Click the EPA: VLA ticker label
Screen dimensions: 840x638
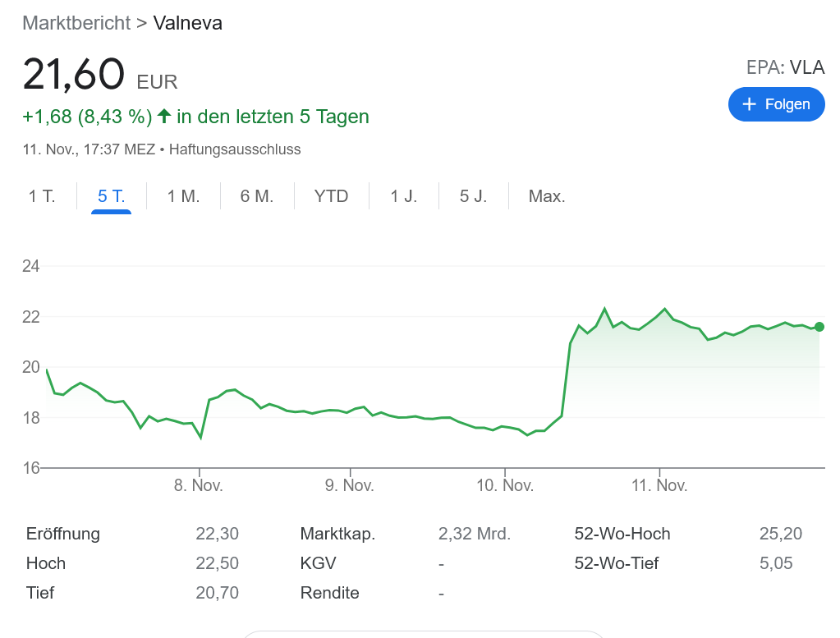[785, 67]
